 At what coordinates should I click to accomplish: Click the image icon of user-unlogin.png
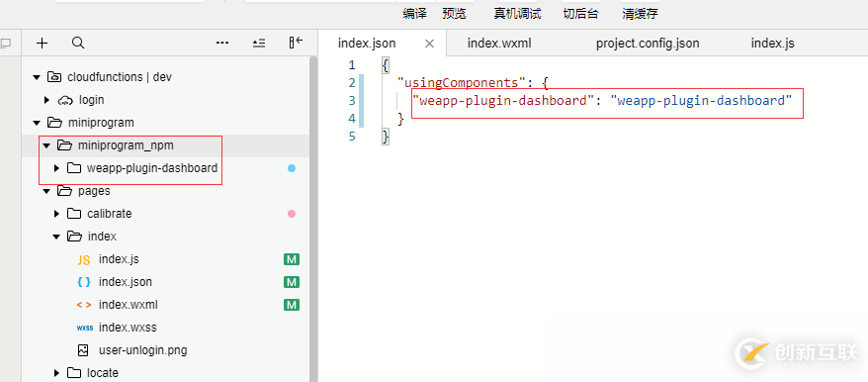(83, 350)
